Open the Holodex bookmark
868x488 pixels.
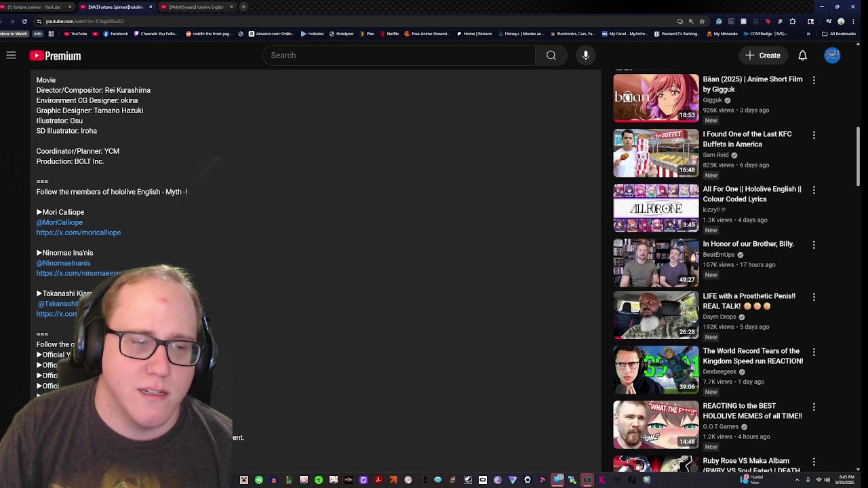312,34
